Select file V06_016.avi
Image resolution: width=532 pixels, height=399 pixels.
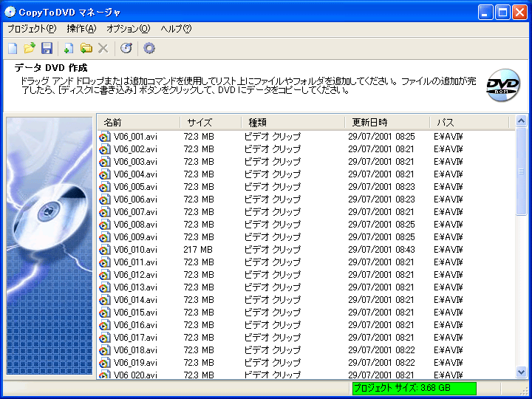pyautogui.click(x=135, y=324)
